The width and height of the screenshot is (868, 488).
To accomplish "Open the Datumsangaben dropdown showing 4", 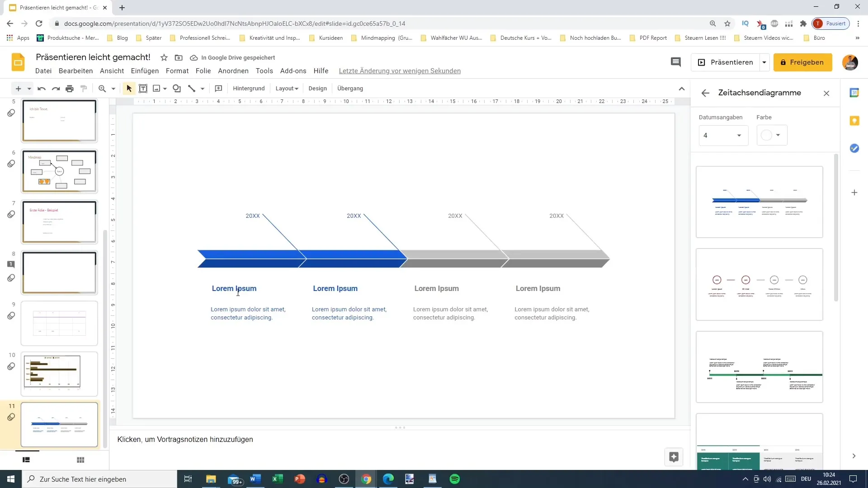I will tap(723, 135).
